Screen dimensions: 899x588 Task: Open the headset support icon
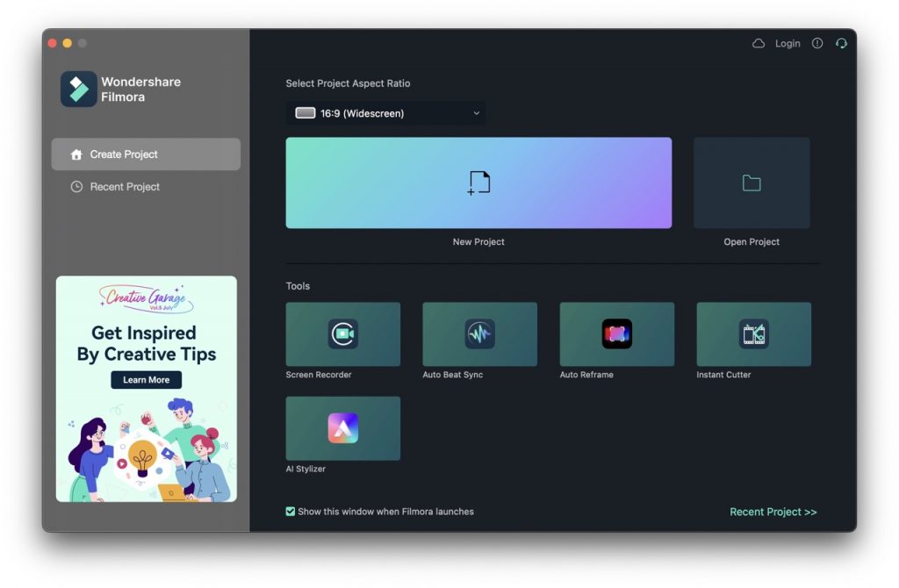(x=841, y=44)
